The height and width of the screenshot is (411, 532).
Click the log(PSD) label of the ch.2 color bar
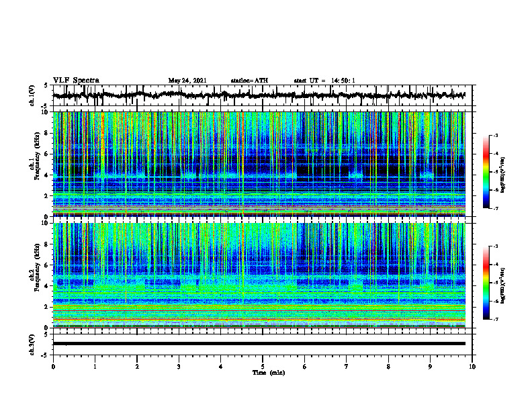click(503, 285)
